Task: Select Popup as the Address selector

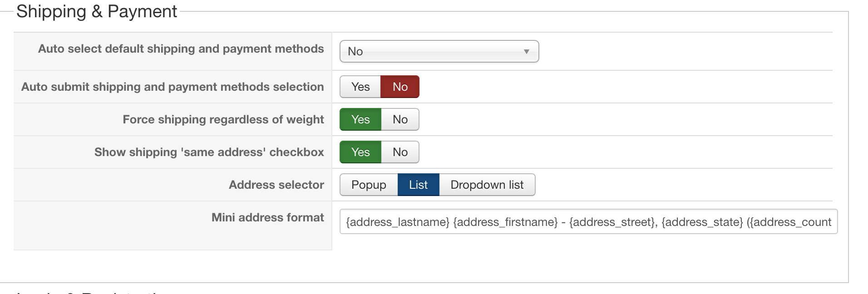Action: [369, 185]
